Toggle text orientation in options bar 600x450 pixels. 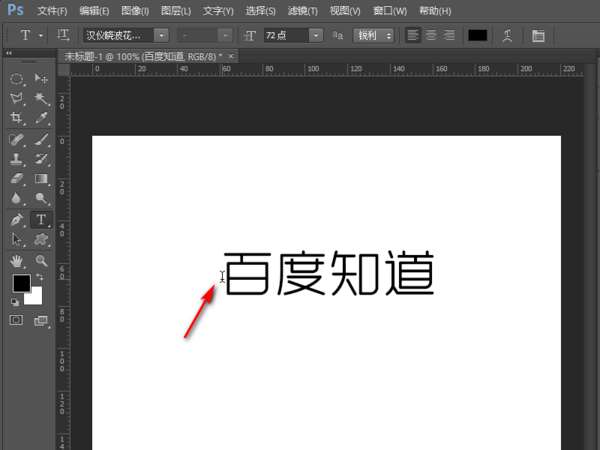(64, 35)
